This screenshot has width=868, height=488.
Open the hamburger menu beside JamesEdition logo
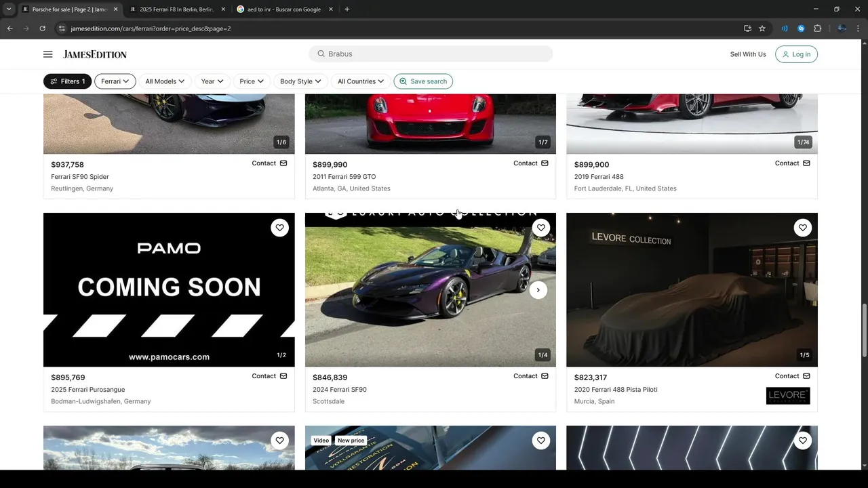coord(47,54)
